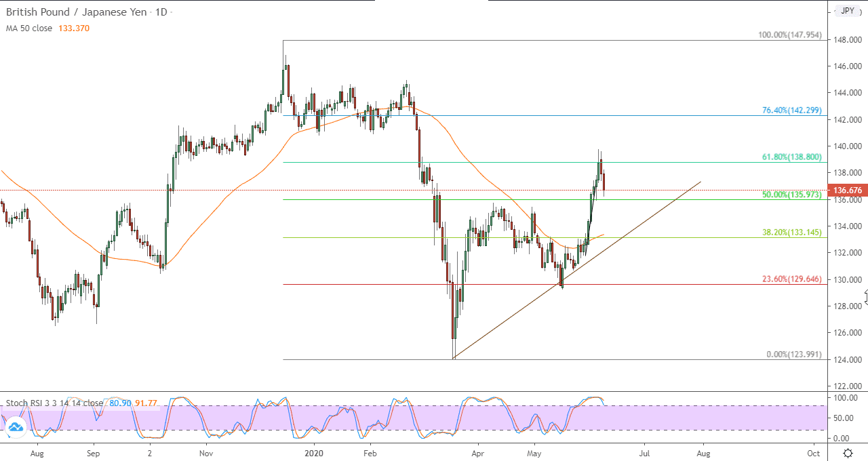Image resolution: width=868 pixels, height=461 pixels.
Task: Select the 38.20%(133.145) Fibonacci label
Action: pos(791,233)
